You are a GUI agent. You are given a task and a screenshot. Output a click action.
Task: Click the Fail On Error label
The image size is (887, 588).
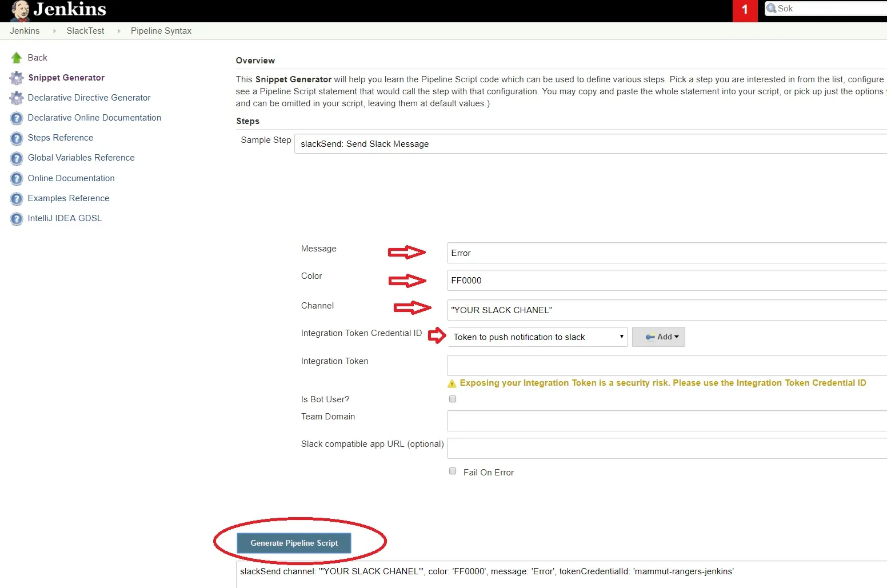489,473
